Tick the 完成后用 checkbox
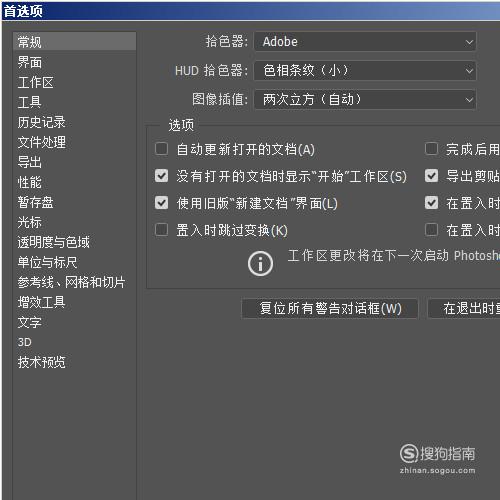The image size is (500, 500). click(431, 149)
